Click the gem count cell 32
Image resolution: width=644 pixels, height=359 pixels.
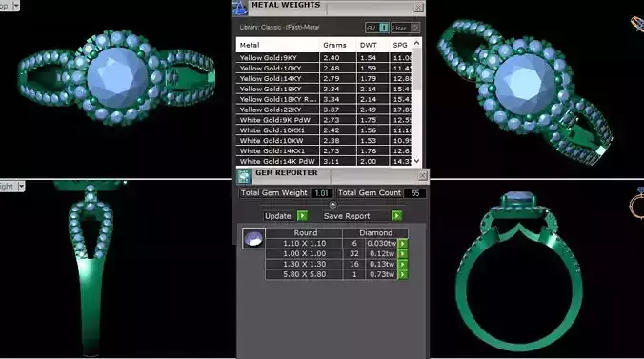pos(354,254)
